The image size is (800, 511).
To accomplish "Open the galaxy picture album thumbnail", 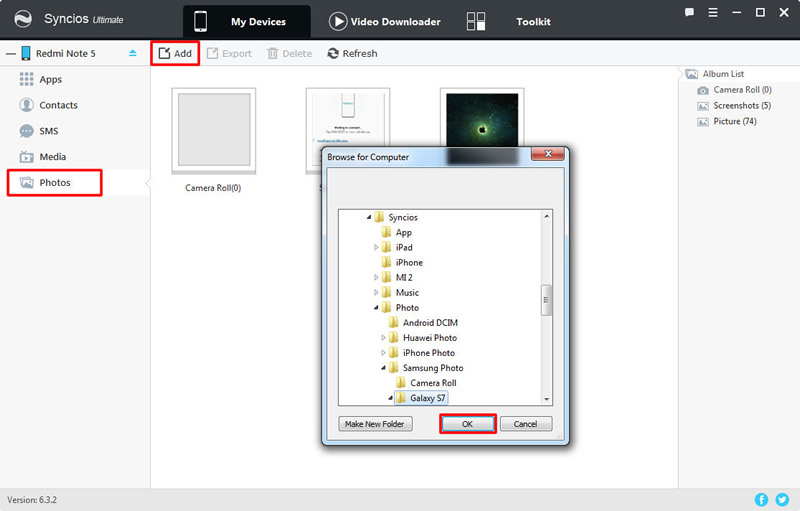I will click(482, 117).
